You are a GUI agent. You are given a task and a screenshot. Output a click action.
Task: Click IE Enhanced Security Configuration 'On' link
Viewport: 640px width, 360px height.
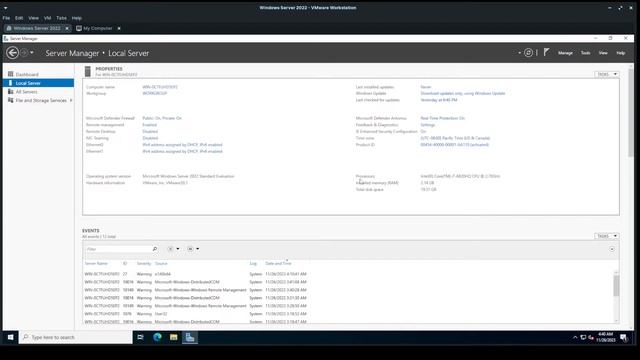click(x=423, y=131)
